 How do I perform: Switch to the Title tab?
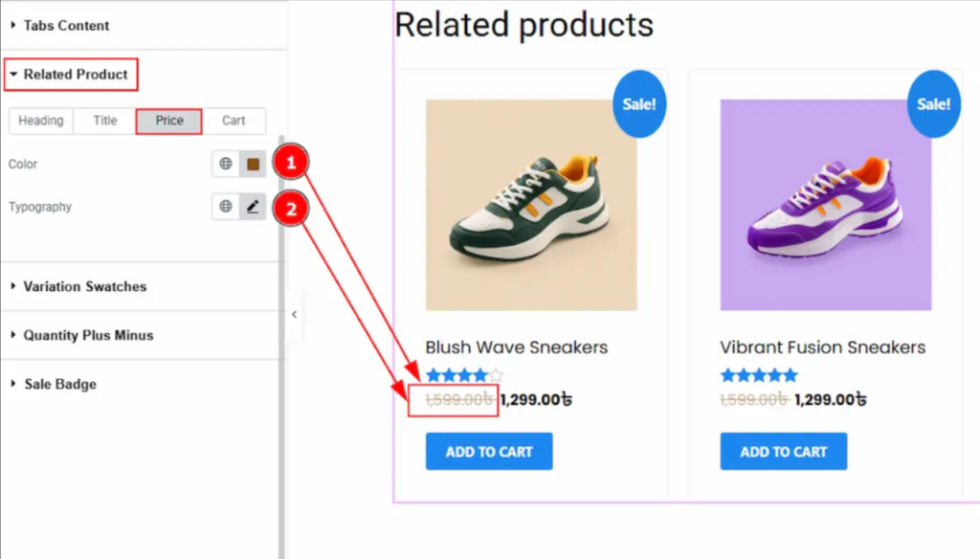click(105, 121)
